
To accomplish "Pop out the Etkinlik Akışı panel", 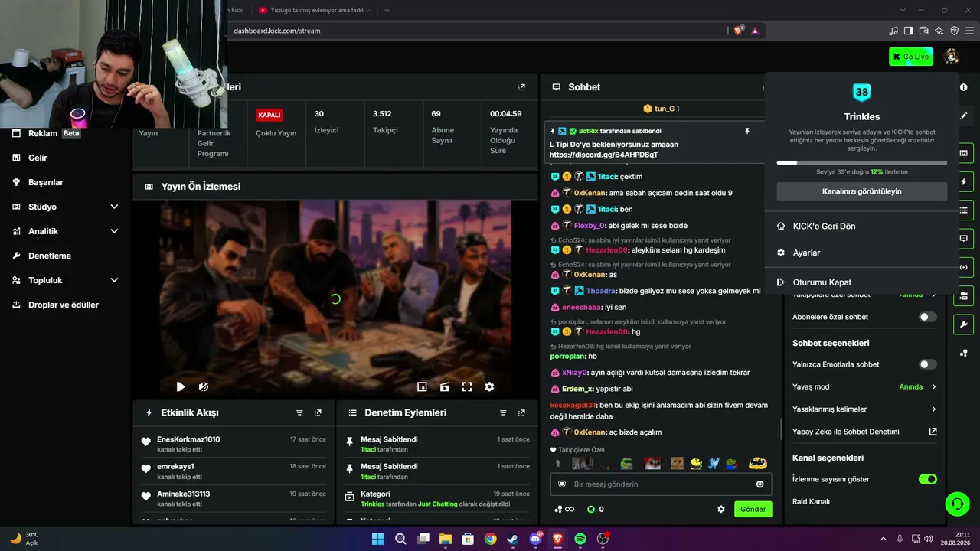I will (318, 413).
